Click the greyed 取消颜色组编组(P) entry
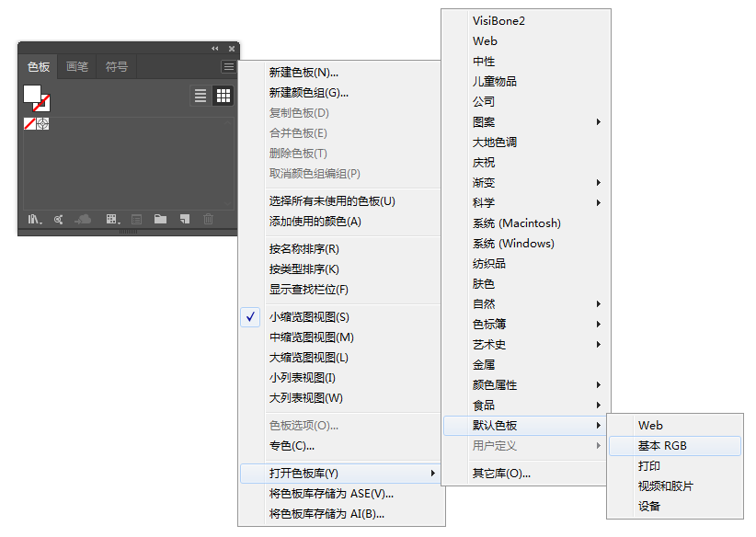756x537 pixels. pyautogui.click(x=340, y=174)
